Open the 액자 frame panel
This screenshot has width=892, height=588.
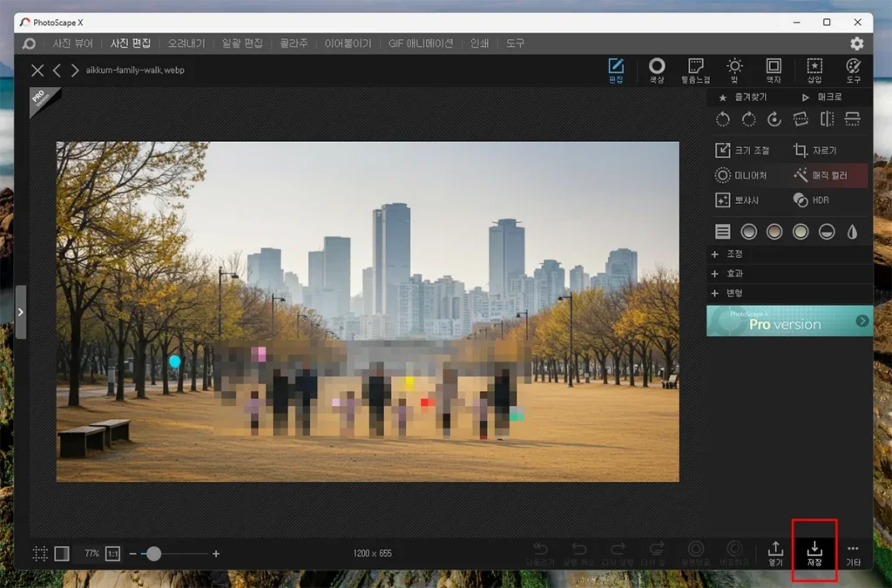[773, 71]
